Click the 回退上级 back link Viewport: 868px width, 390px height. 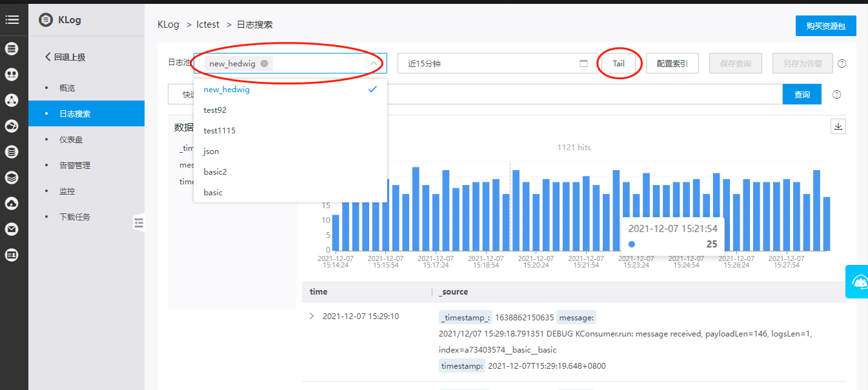coord(65,57)
